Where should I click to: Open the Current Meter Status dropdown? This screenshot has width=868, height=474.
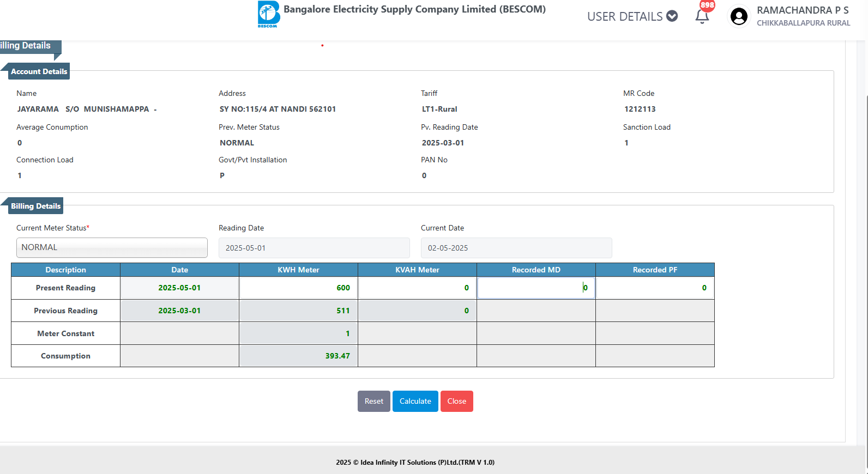tap(112, 247)
